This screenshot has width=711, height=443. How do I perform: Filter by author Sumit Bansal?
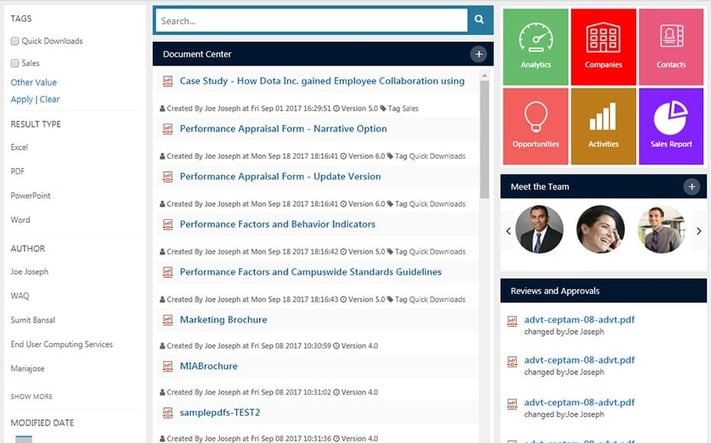point(33,320)
